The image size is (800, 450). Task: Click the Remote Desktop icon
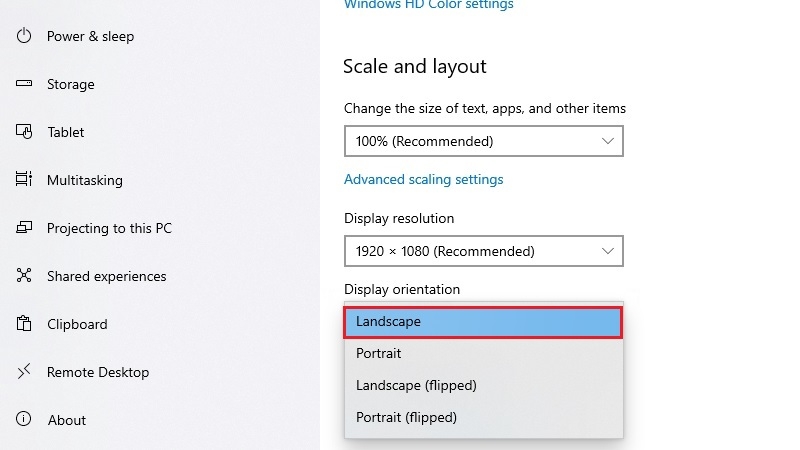(24, 371)
